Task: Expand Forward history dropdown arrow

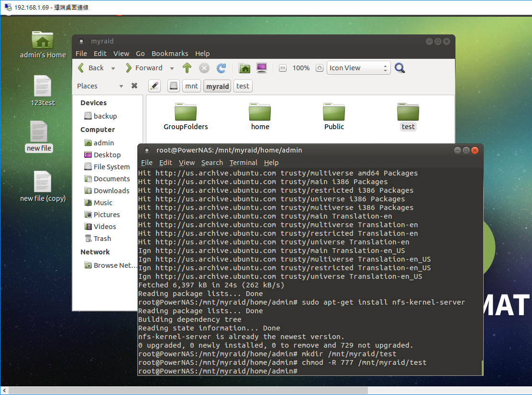Action: (172, 68)
